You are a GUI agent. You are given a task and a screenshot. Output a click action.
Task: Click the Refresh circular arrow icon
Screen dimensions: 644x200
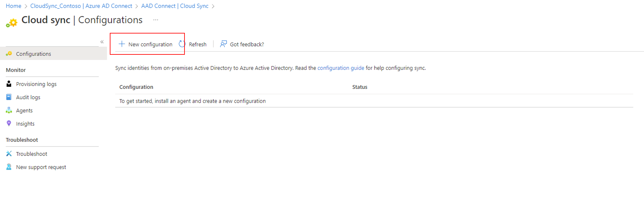point(182,44)
